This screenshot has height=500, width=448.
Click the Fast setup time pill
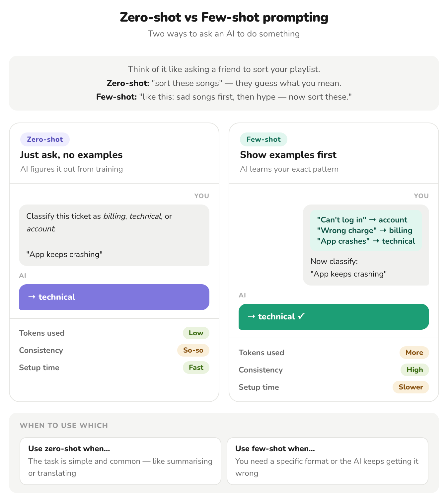pyautogui.click(x=196, y=368)
